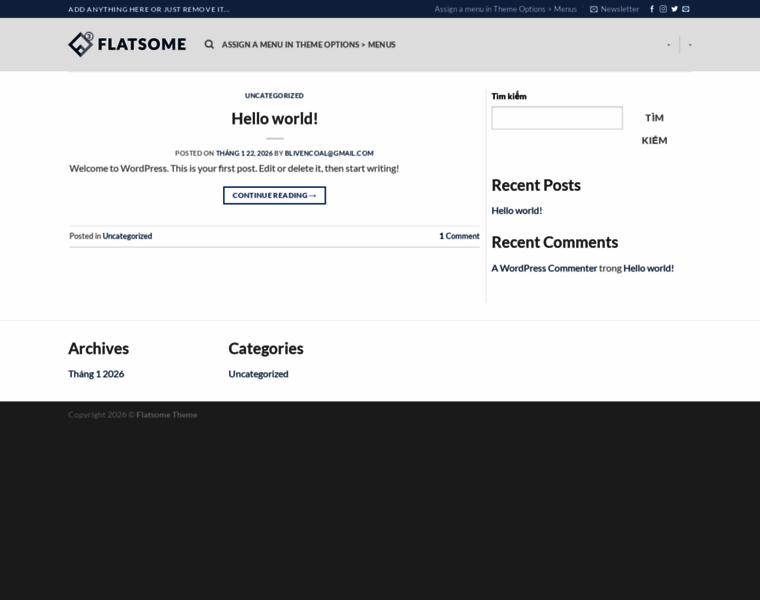This screenshot has width=760, height=600.
Task: Open 'A WordPress Commenter' author link
Action: point(544,268)
